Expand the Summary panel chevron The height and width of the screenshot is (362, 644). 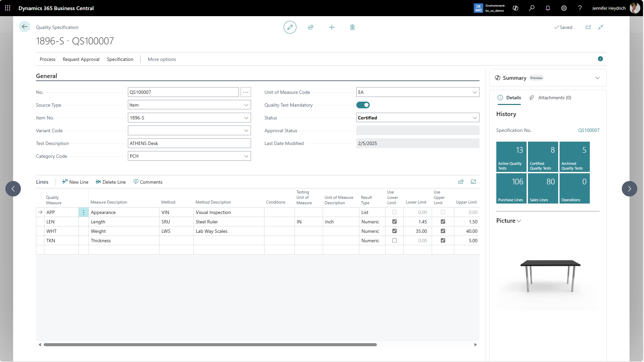[x=597, y=78]
